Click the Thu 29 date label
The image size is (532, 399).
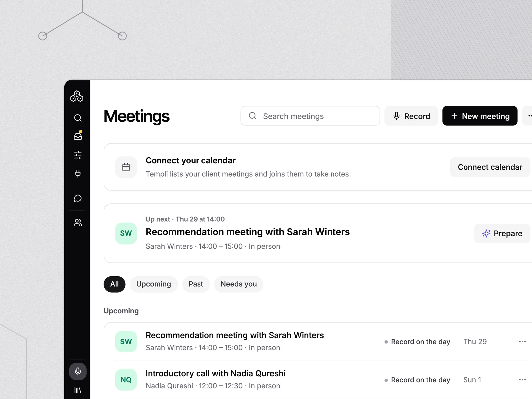pyautogui.click(x=475, y=342)
